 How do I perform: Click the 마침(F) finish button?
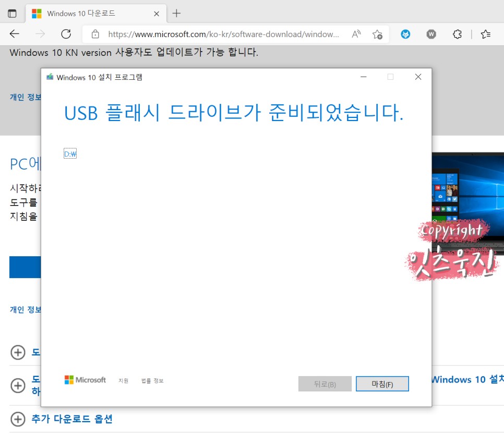(382, 384)
